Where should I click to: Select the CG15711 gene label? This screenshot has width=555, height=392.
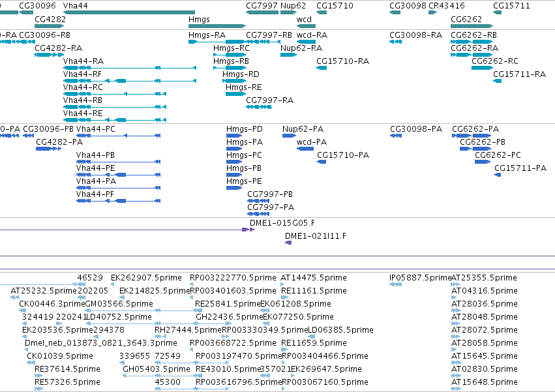pyautogui.click(x=511, y=6)
